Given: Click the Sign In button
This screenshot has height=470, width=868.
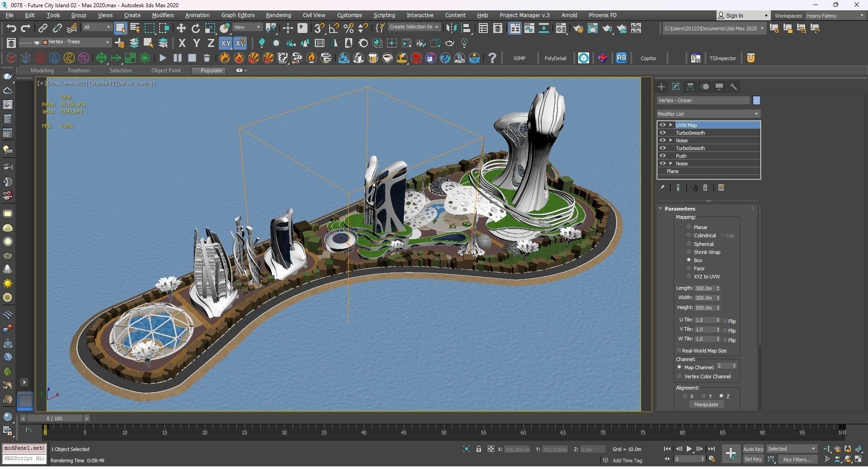Looking at the screenshot, I should 743,15.
